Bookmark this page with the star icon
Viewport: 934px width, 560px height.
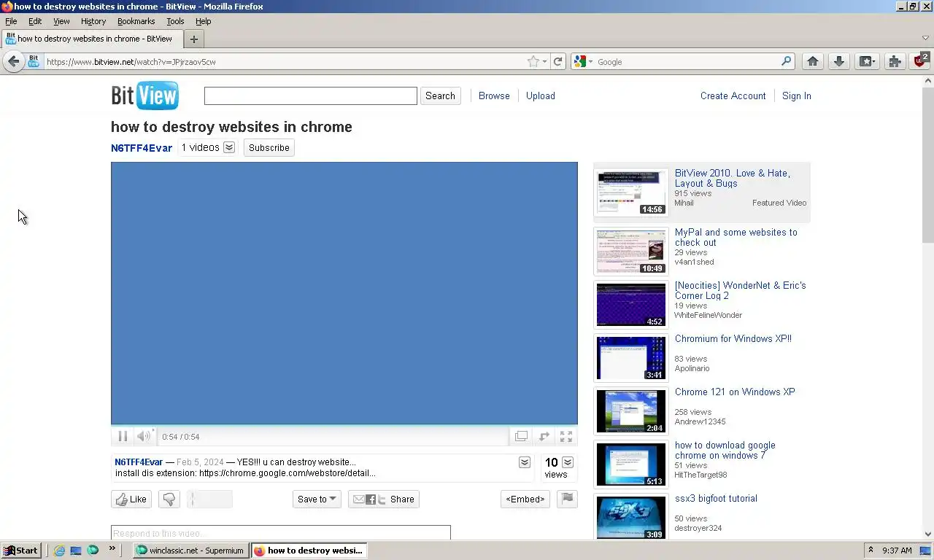[x=533, y=62]
